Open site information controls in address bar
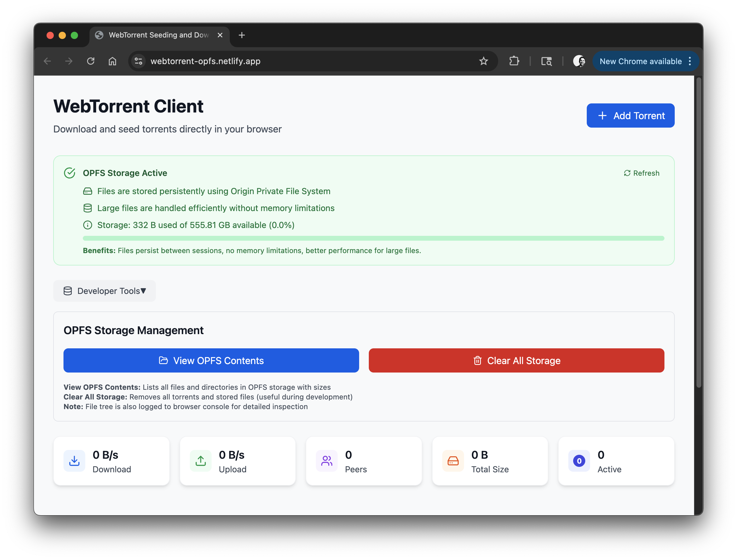Viewport: 737px width, 560px height. [139, 61]
